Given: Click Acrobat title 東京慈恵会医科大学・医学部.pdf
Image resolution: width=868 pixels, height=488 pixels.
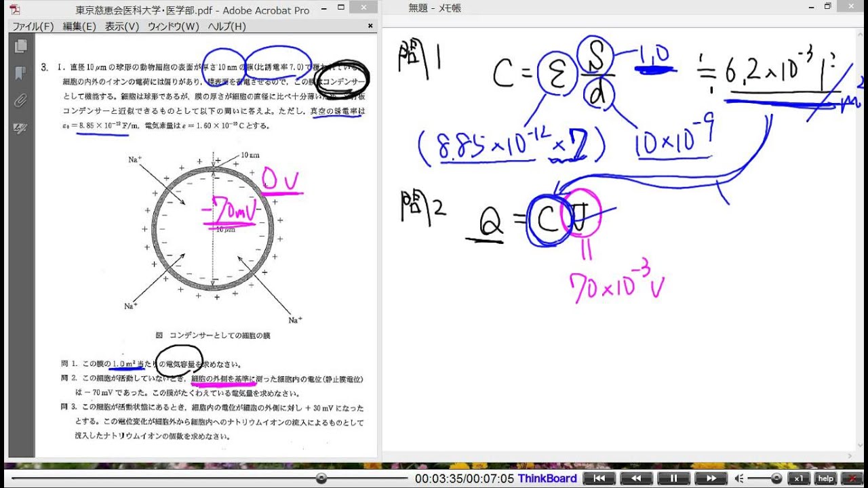Looking at the screenshot, I should [x=146, y=10].
